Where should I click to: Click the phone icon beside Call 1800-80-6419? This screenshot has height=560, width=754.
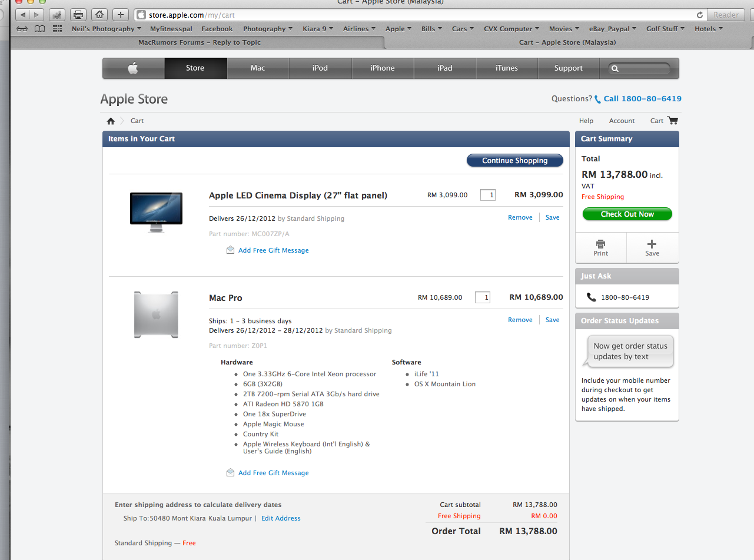[598, 99]
